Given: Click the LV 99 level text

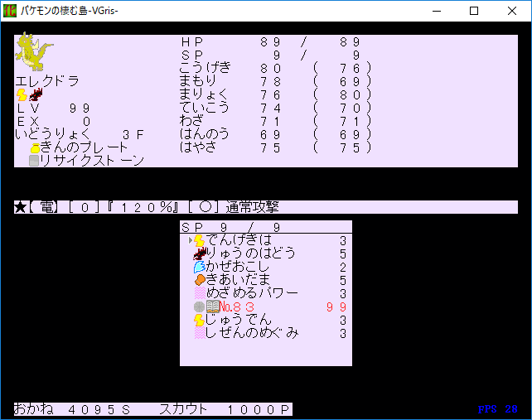Looking at the screenshot, I should [x=53, y=109].
